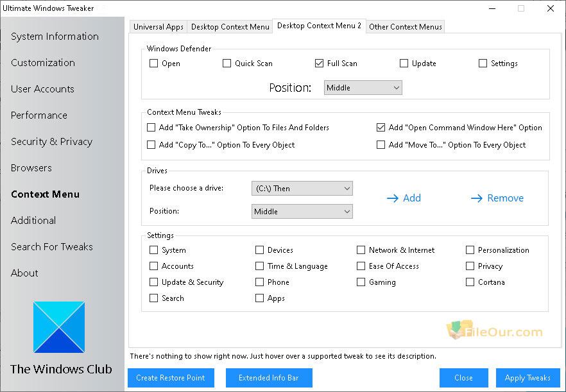Go to the Customization section
566x392 pixels.
(x=43, y=63)
